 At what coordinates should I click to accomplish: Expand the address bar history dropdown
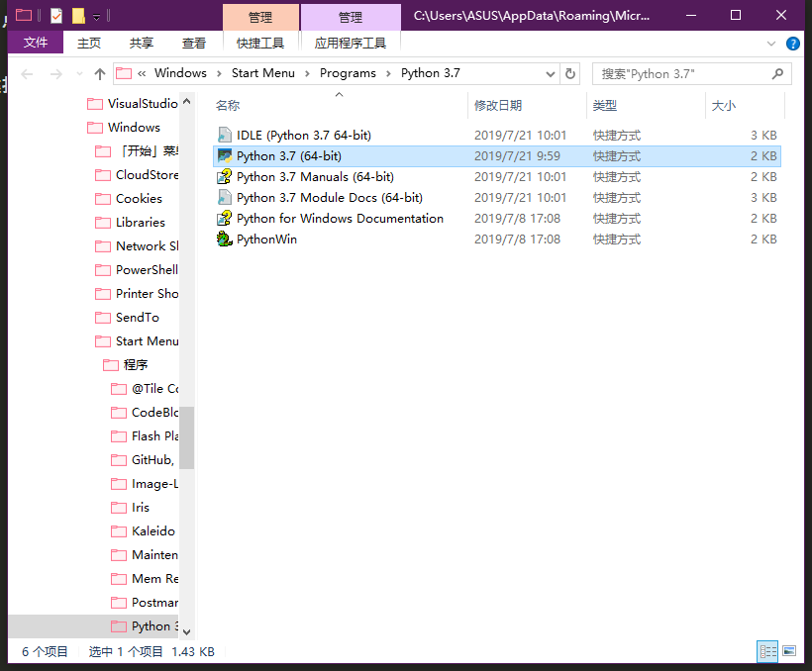click(551, 73)
